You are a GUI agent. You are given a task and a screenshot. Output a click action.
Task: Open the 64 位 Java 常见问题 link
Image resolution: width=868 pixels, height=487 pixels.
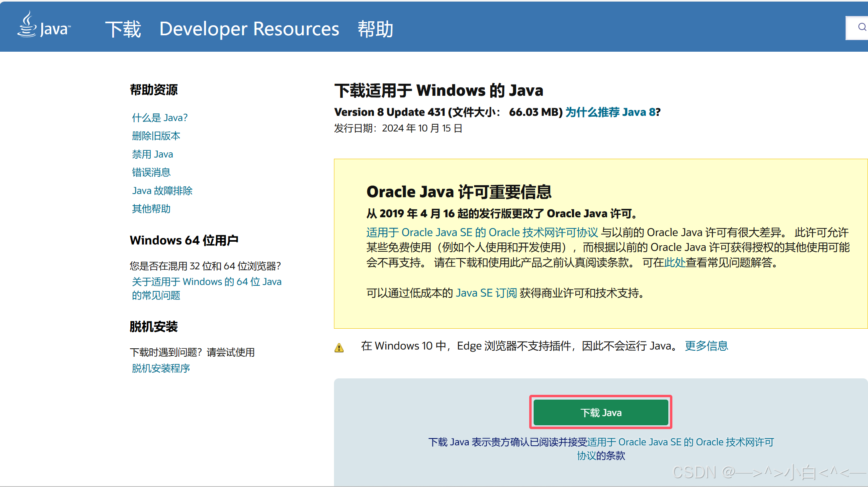[206, 282]
